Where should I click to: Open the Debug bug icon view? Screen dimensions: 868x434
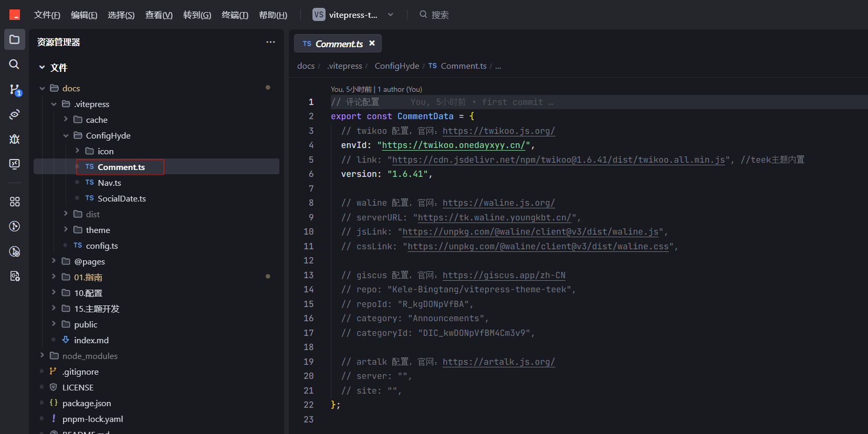tap(15, 139)
